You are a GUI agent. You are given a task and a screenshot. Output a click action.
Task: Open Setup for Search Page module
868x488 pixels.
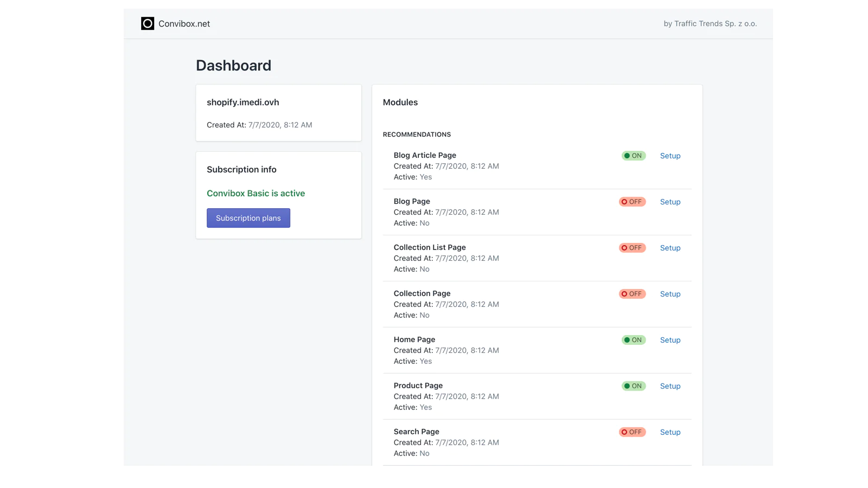pyautogui.click(x=670, y=432)
